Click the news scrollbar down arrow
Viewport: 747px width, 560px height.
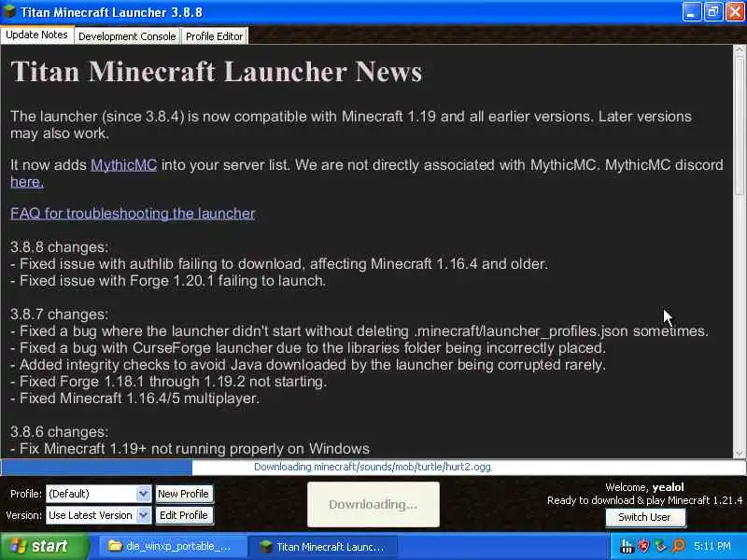click(739, 454)
